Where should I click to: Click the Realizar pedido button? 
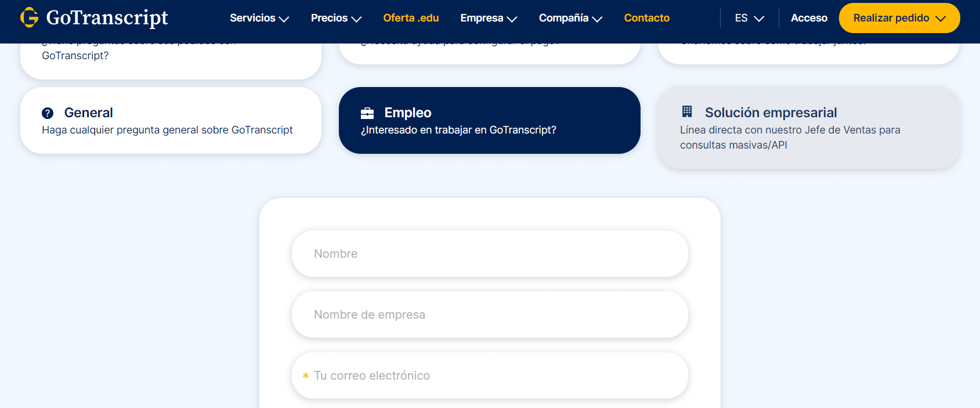pyautogui.click(x=891, y=18)
